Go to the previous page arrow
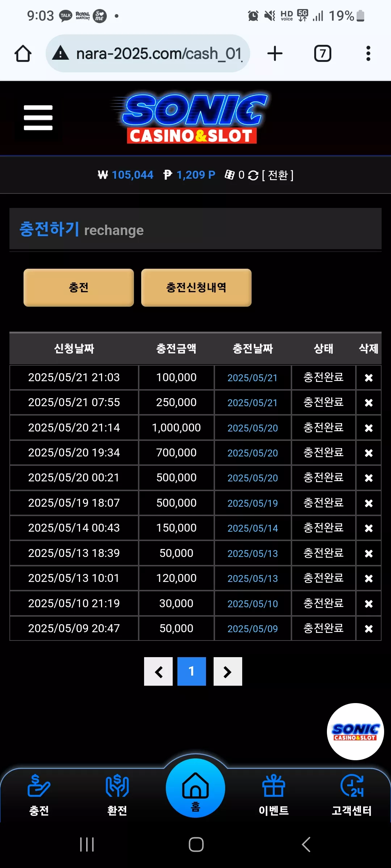 tap(158, 672)
